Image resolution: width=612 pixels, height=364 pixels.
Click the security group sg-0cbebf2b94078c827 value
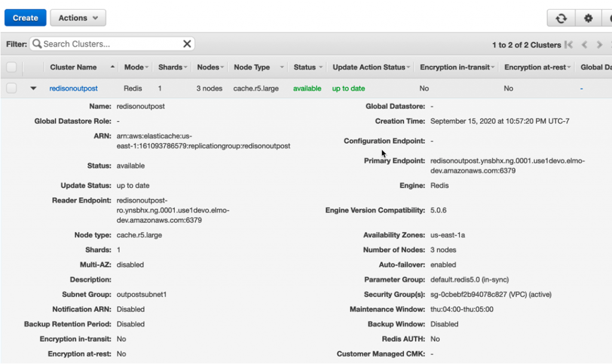[x=491, y=294]
